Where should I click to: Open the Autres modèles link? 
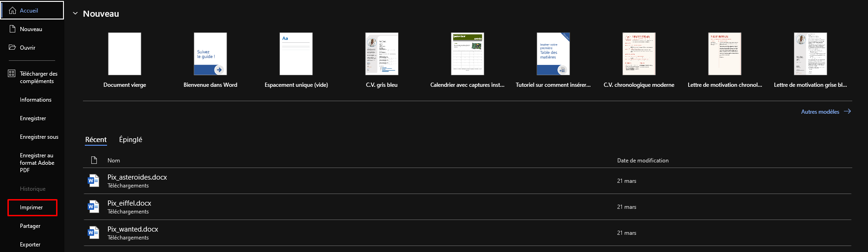pyautogui.click(x=820, y=112)
